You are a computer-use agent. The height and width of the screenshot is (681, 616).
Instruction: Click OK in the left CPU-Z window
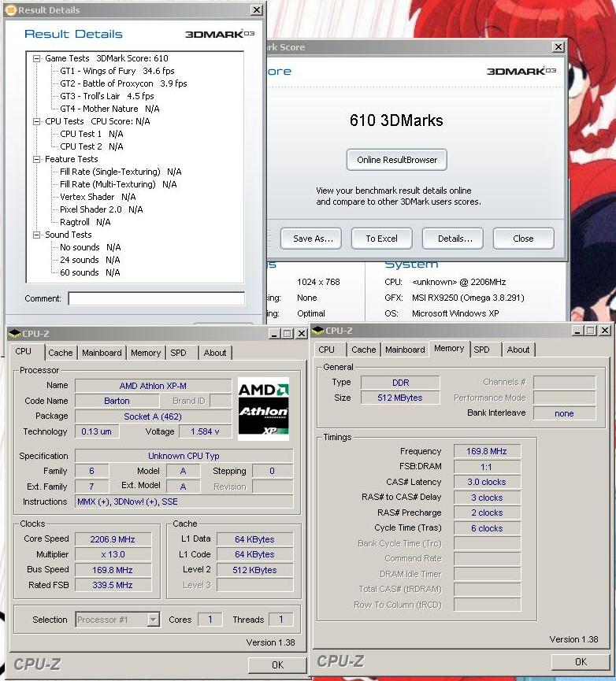click(x=277, y=665)
